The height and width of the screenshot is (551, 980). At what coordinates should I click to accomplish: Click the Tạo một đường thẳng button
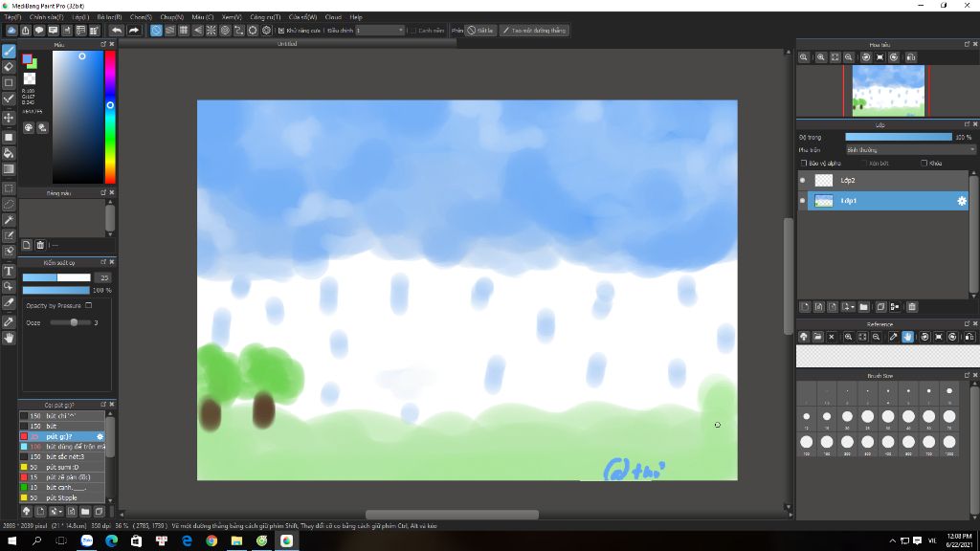pos(534,30)
